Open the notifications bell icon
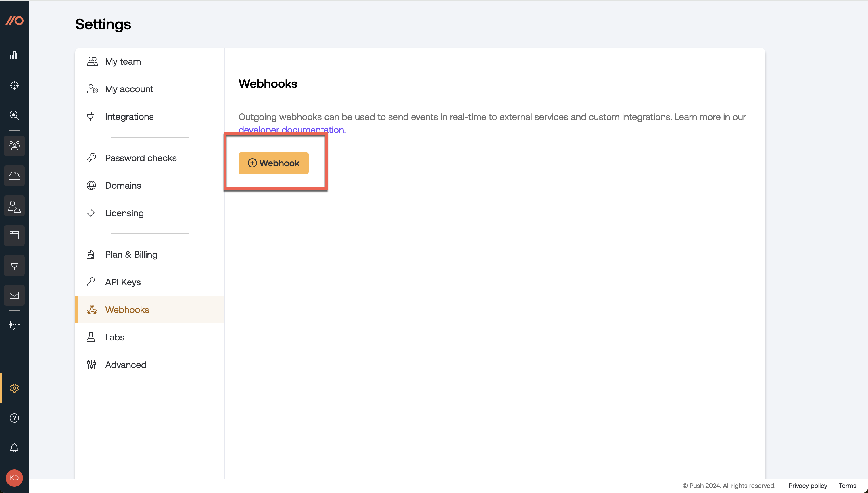The image size is (868, 493). pyautogui.click(x=14, y=448)
